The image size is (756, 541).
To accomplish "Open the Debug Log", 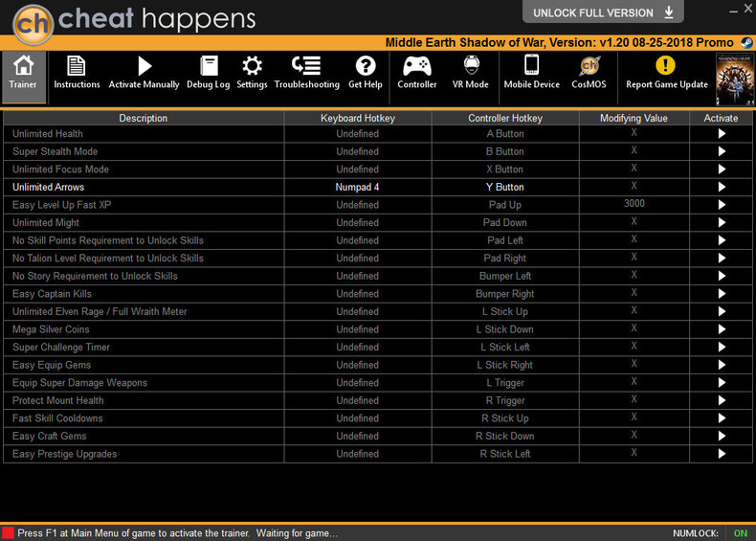I will click(209, 74).
